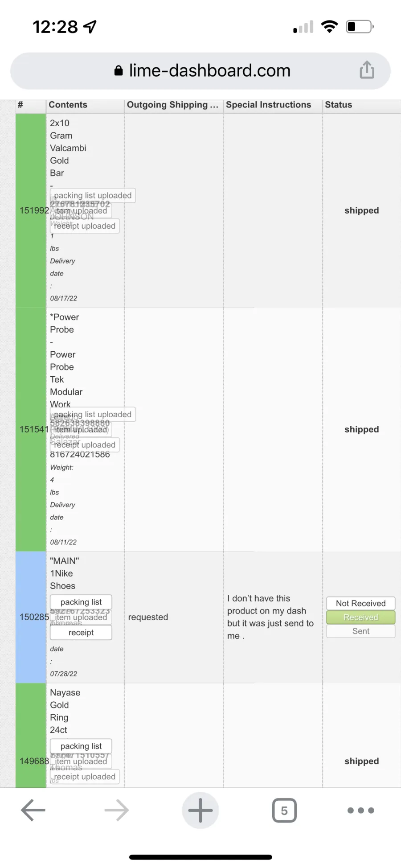Click the receipt button for order 150285
Screen dimensions: 401x868
click(x=81, y=632)
